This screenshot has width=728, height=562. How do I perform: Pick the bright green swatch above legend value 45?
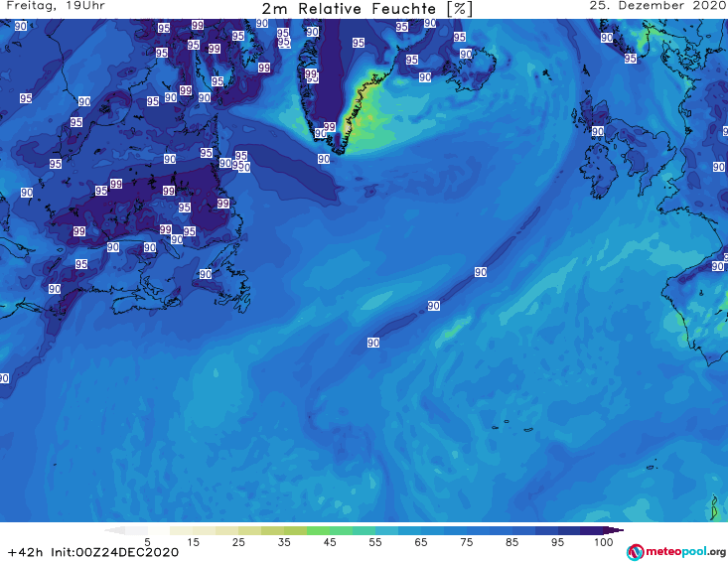pyautogui.click(x=318, y=530)
